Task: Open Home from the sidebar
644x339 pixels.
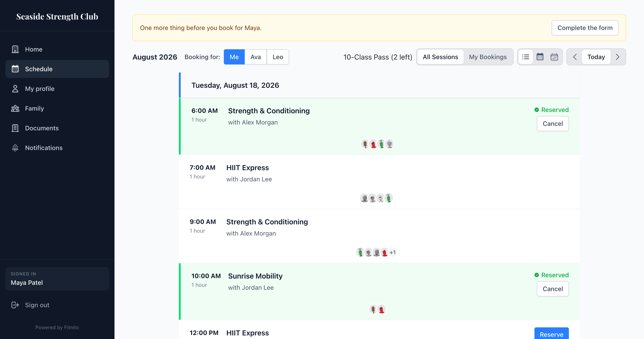Action: click(x=57, y=49)
